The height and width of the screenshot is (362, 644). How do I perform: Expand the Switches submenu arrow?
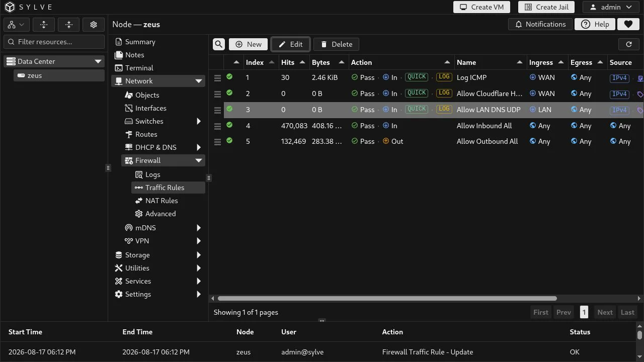click(199, 121)
